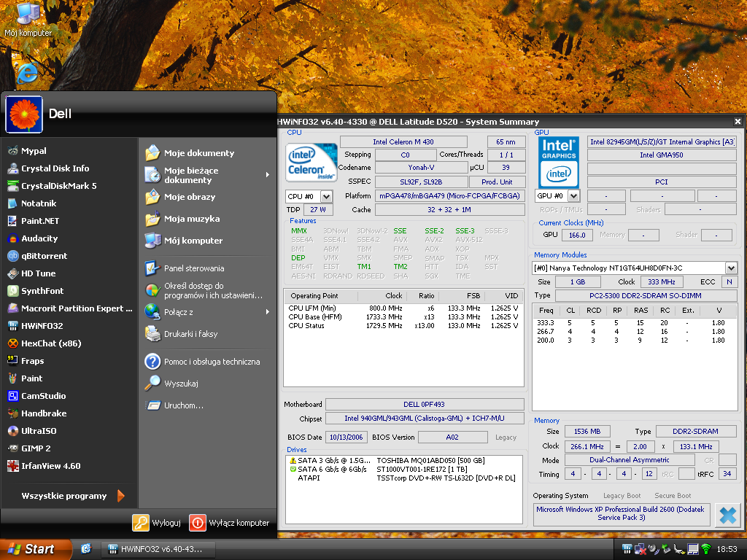This screenshot has width=747, height=560.
Task: Expand the Nanya memory module dropdown
Action: (x=731, y=268)
